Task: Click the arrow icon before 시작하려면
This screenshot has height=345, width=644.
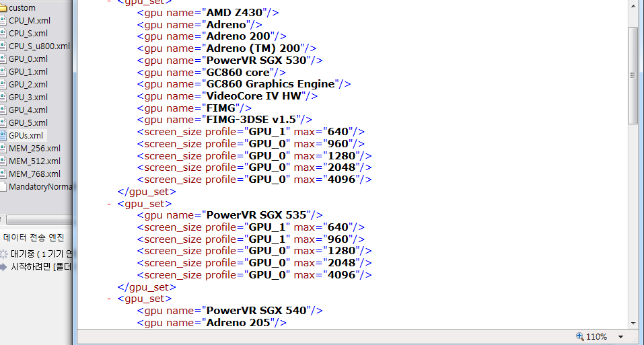Action: (3, 267)
